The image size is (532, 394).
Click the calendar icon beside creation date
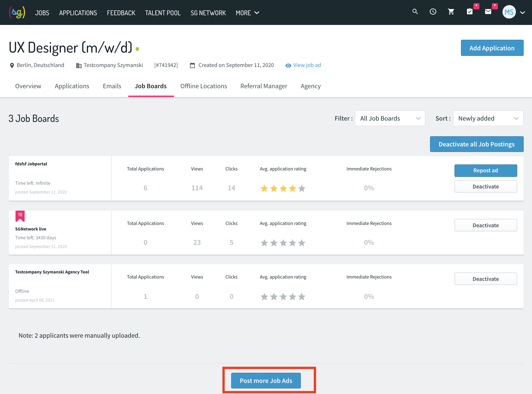pos(192,65)
